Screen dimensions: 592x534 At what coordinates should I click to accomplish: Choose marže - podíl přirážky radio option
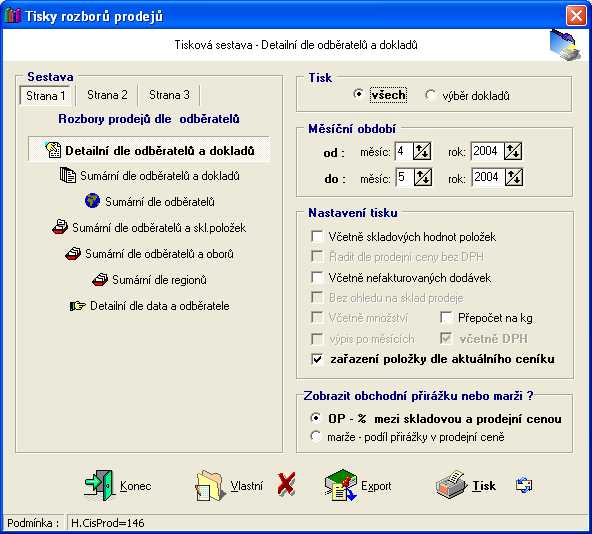315,436
